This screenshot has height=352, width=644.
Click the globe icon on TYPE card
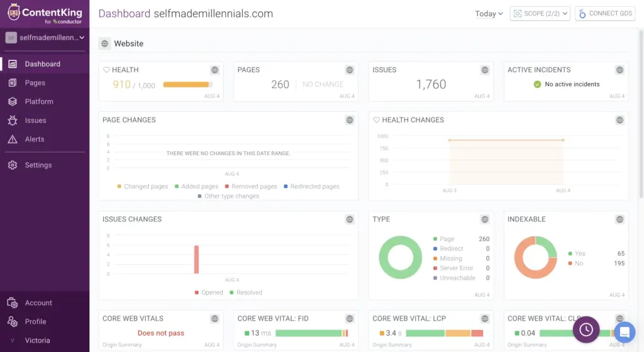click(485, 219)
